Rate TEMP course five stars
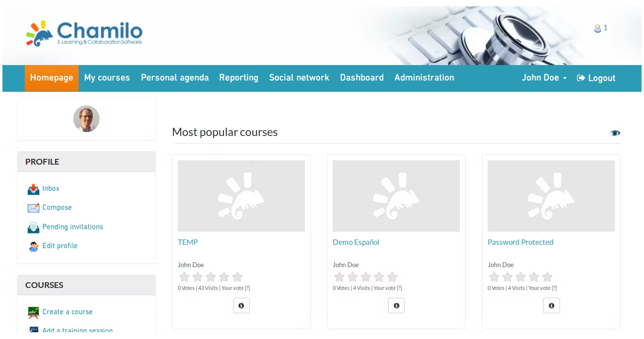 click(237, 277)
